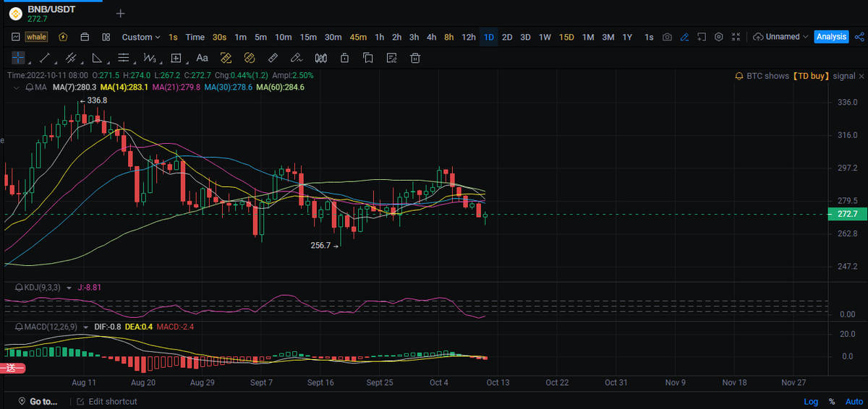Viewport: 868px width, 409px height.
Task: Expand trend line tool sub-menu arrow
Action: (x=55, y=61)
